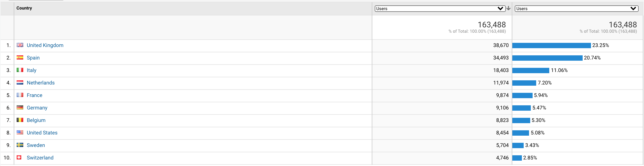Click the Italy flag icon

coord(20,70)
